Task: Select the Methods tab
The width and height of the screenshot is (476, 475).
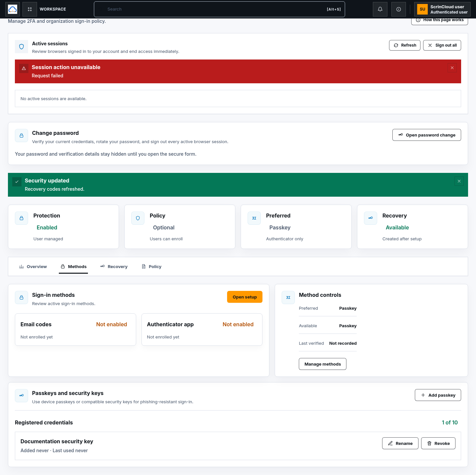Action: pyautogui.click(x=73, y=267)
